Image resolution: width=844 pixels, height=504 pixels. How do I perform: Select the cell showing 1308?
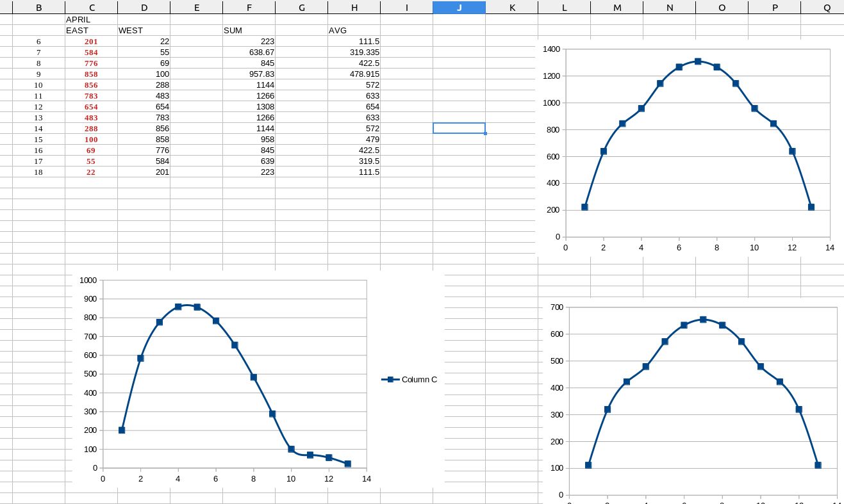(x=249, y=106)
